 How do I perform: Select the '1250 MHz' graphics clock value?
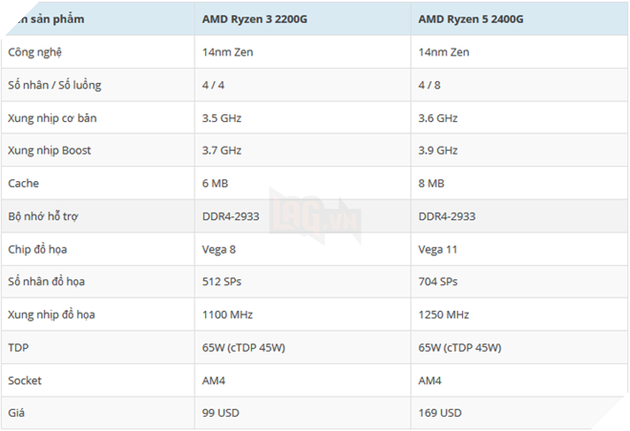[443, 315]
